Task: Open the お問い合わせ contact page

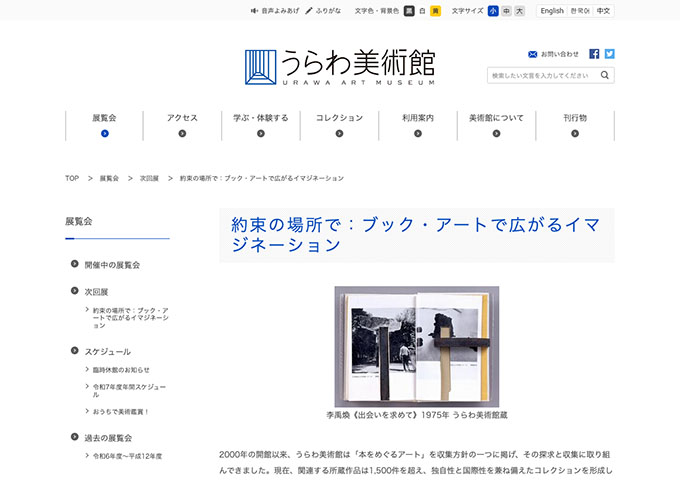Action: 553,54
